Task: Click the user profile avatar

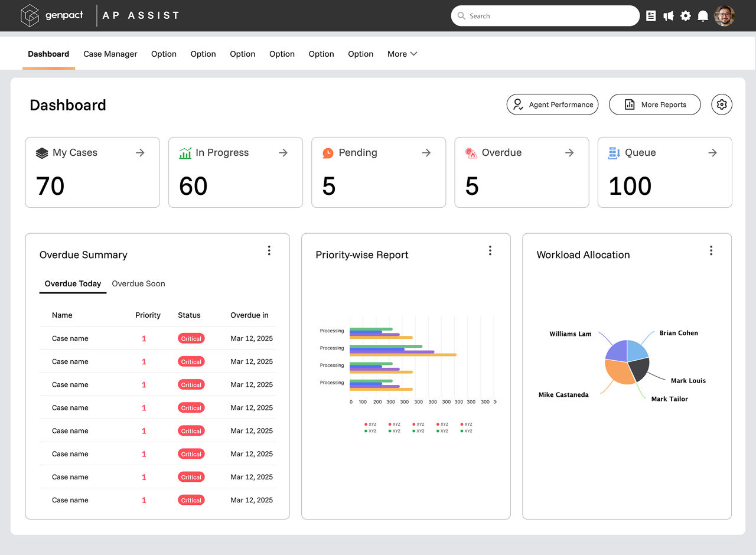Action: 724,16
